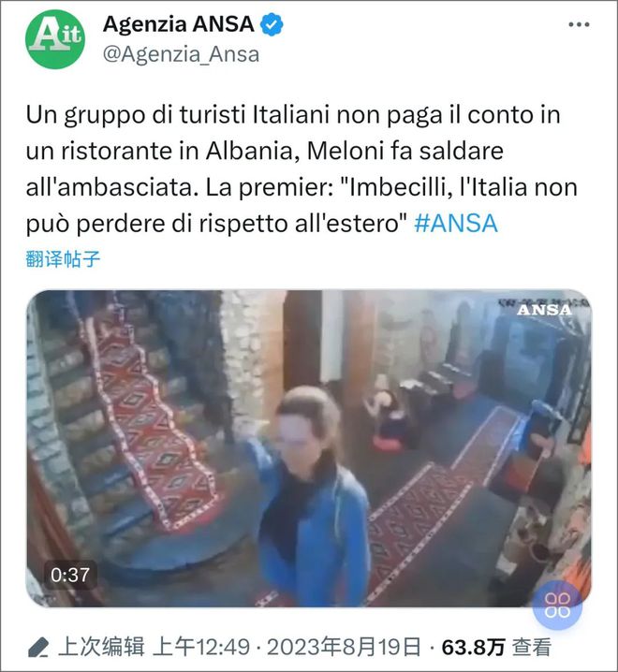
Task: Open the 63.8万 view count
Action: click(x=474, y=647)
